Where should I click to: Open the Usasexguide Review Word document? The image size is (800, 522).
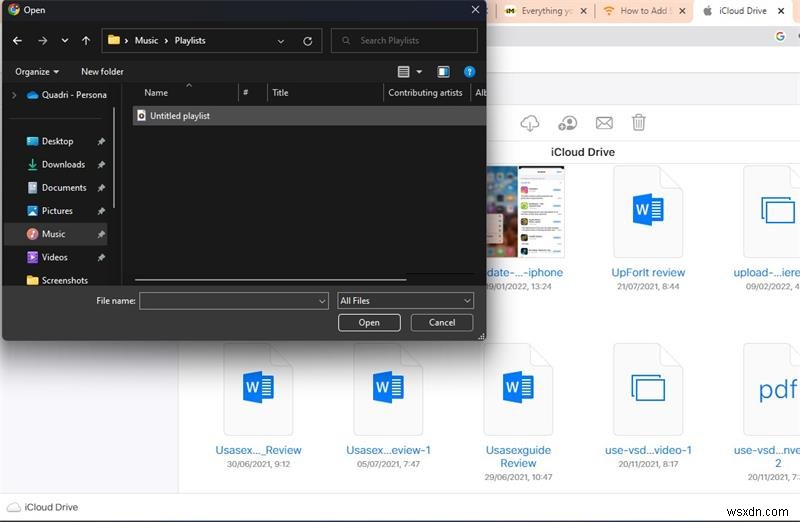(x=518, y=389)
